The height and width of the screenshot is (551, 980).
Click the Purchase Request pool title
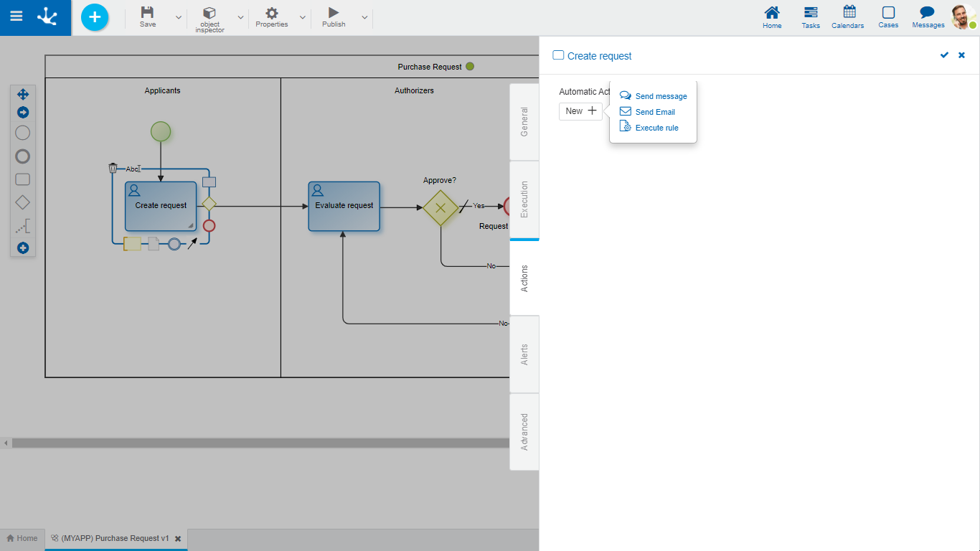click(430, 67)
